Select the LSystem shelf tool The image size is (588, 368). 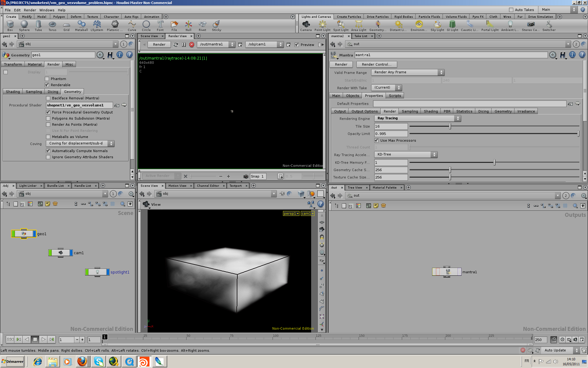click(97, 26)
